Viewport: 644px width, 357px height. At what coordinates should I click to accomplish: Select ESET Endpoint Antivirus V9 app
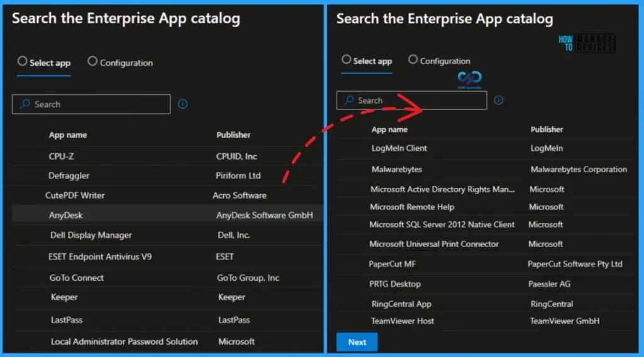coord(100,257)
